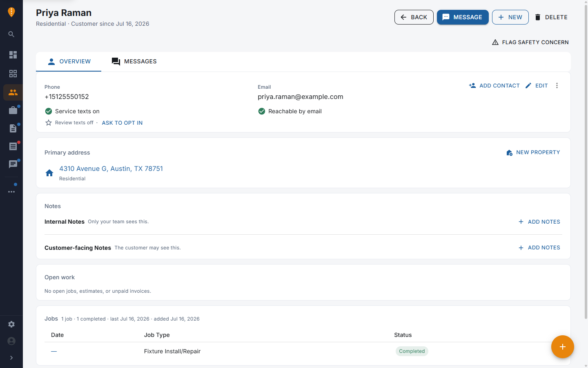Open address 4310 Avenue G, Austin link
This screenshot has width=588, height=368.
pos(111,168)
